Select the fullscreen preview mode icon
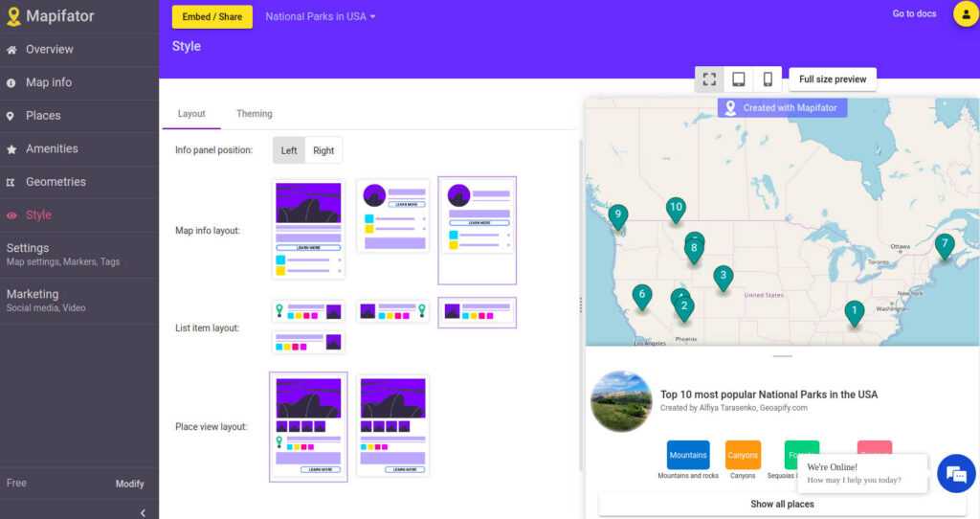This screenshot has width=980, height=519. coord(709,79)
